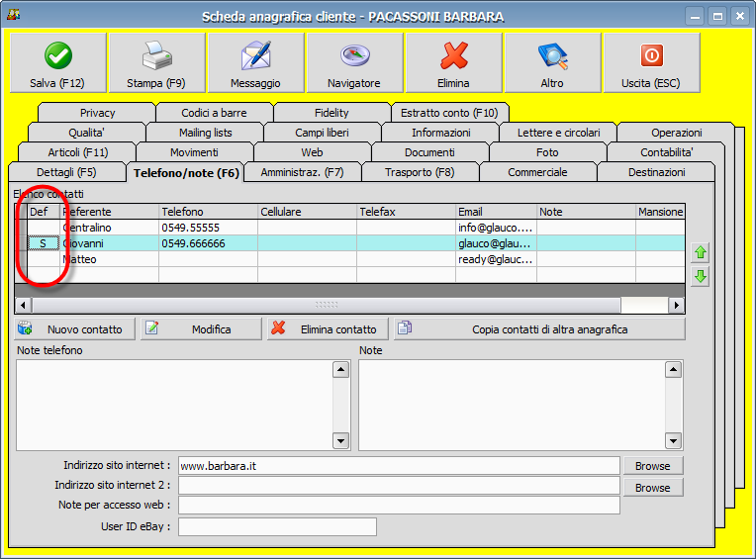This screenshot has height=559, width=756.
Task: Switch to the Dettagli (F5) tab
Action: pos(66,172)
